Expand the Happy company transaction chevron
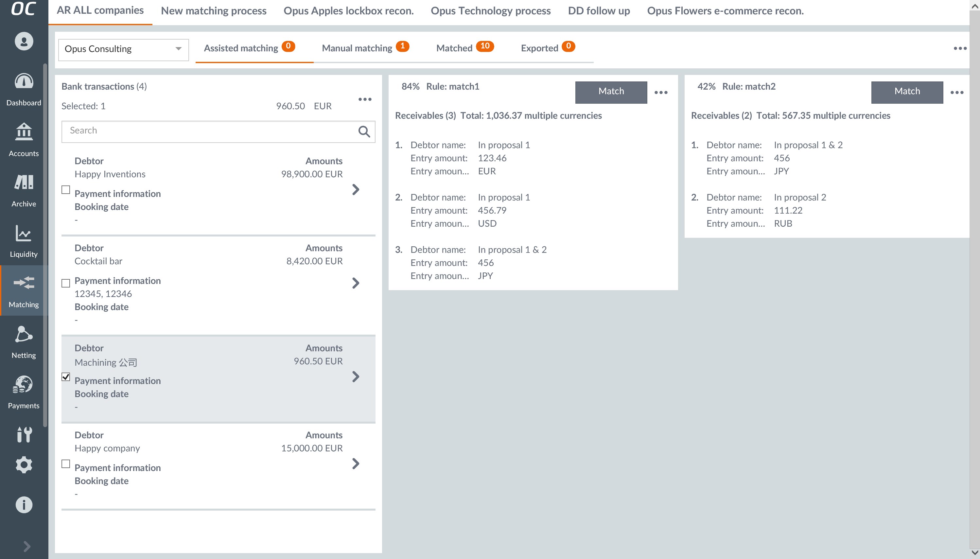This screenshot has width=980, height=559. [356, 464]
